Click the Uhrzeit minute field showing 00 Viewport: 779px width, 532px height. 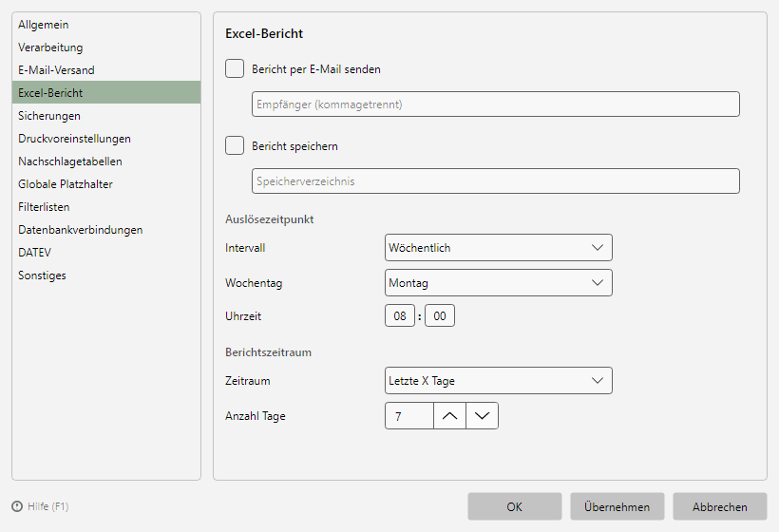(x=440, y=316)
